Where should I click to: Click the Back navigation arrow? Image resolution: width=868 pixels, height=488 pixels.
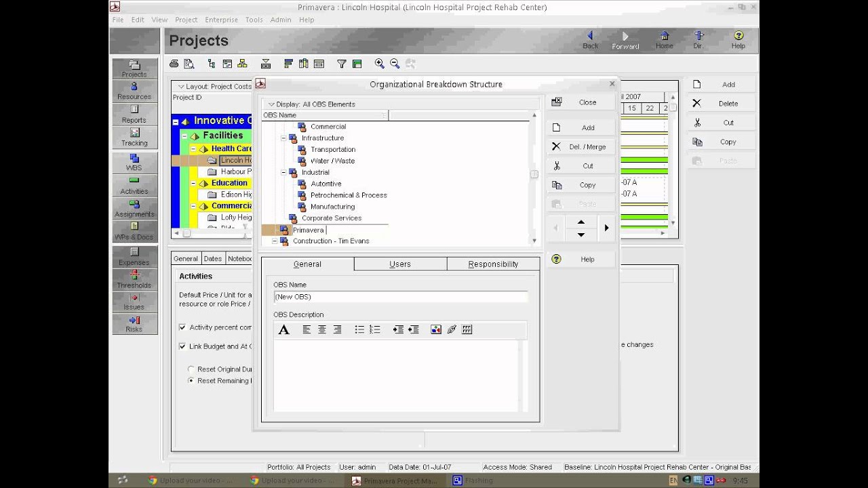tap(590, 40)
